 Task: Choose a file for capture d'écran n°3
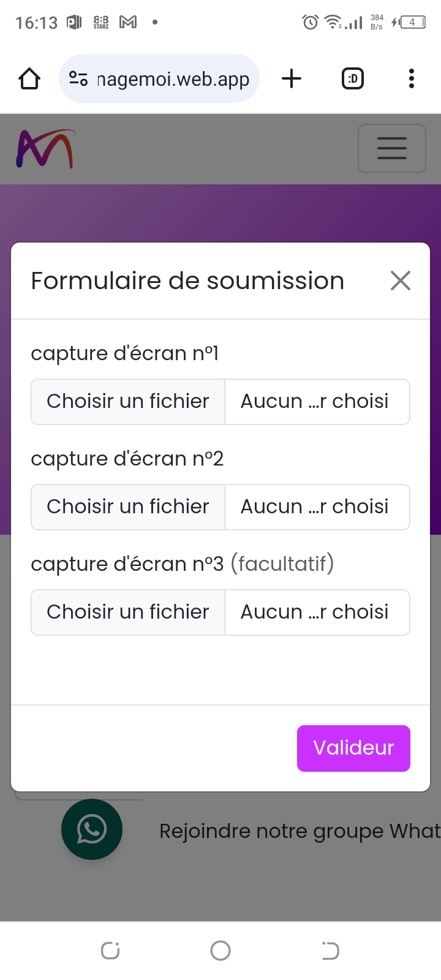[128, 612]
